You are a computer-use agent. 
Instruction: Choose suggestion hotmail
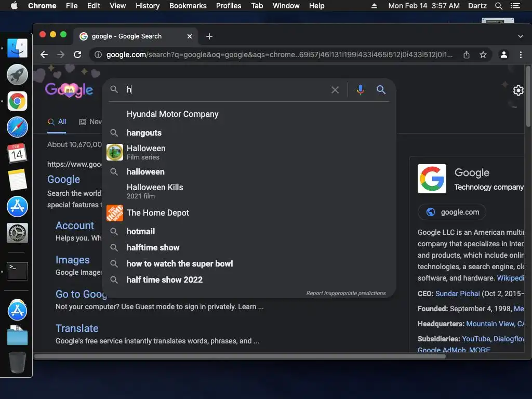(x=249, y=231)
